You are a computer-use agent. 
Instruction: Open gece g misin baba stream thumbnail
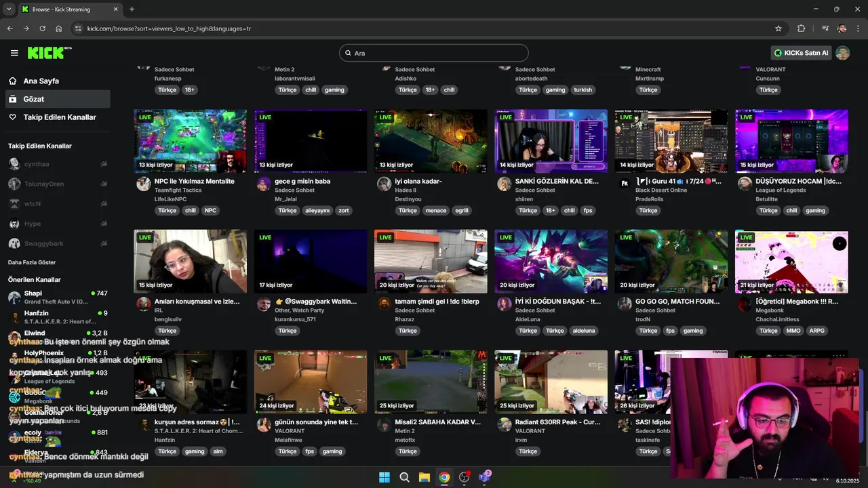click(x=311, y=141)
